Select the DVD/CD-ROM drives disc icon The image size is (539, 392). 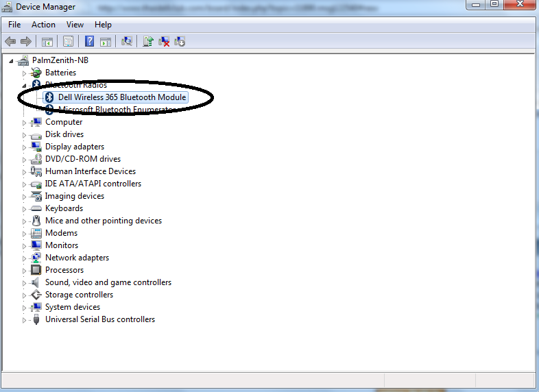pyautogui.click(x=36, y=159)
